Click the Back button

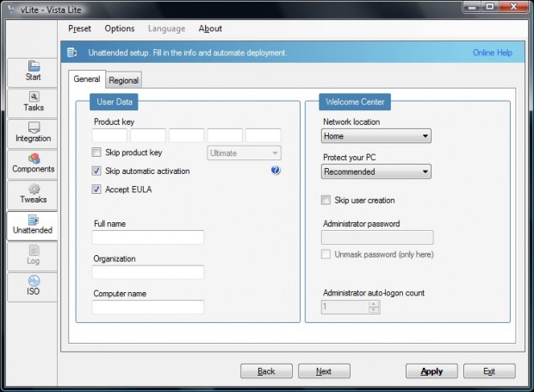tap(266, 371)
